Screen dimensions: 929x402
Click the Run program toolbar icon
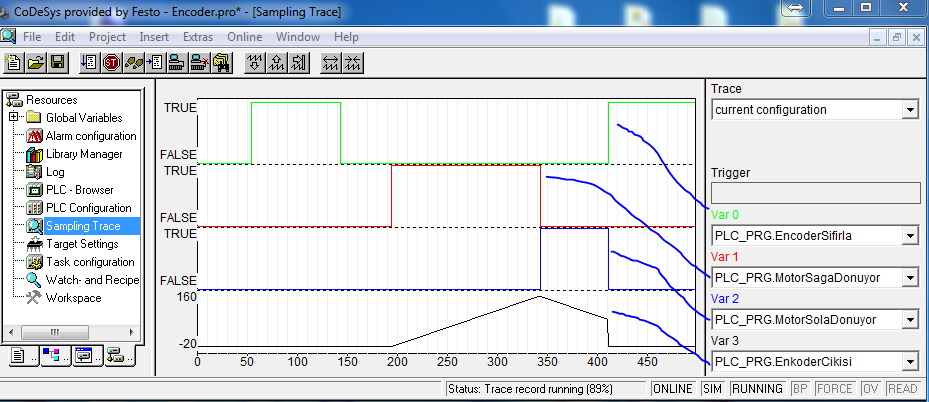pos(89,62)
